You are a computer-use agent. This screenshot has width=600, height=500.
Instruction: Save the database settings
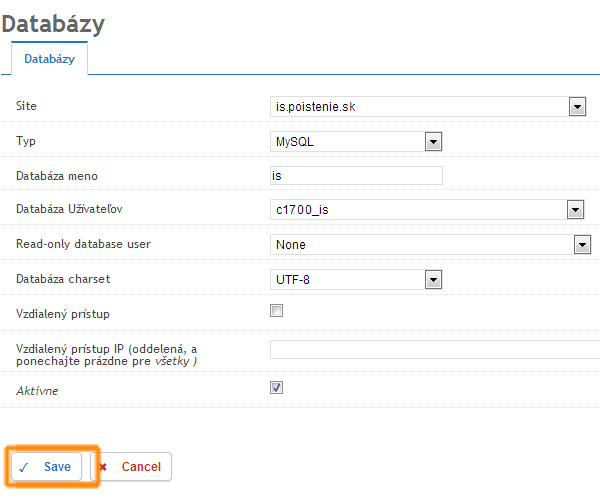click(46, 467)
